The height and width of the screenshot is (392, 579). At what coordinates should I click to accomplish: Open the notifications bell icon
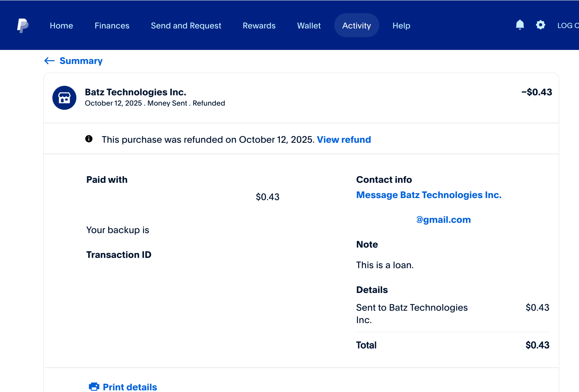[x=520, y=25]
